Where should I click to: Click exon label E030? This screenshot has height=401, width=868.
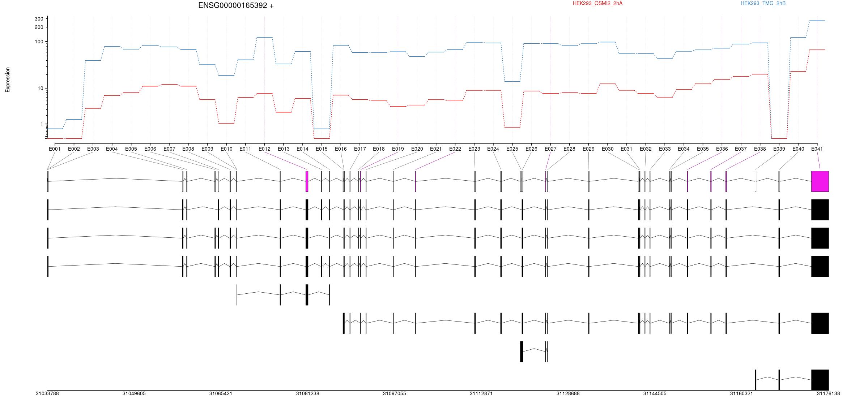click(x=608, y=149)
